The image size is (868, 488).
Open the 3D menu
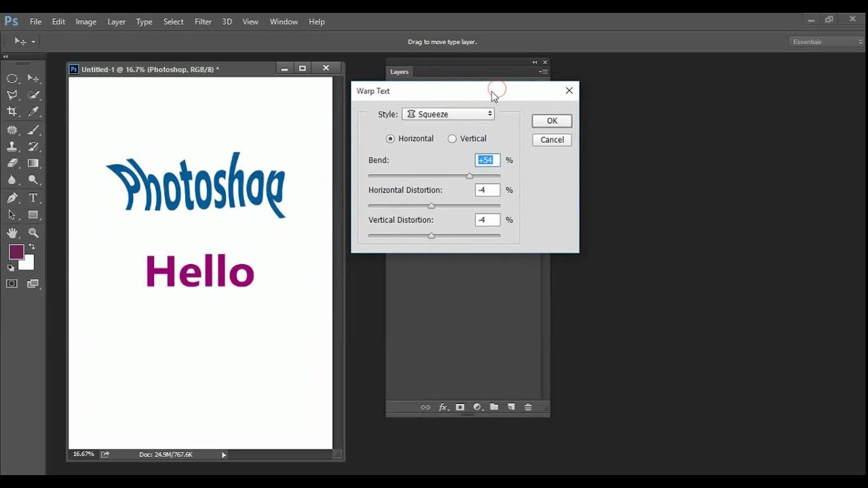[x=226, y=22]
